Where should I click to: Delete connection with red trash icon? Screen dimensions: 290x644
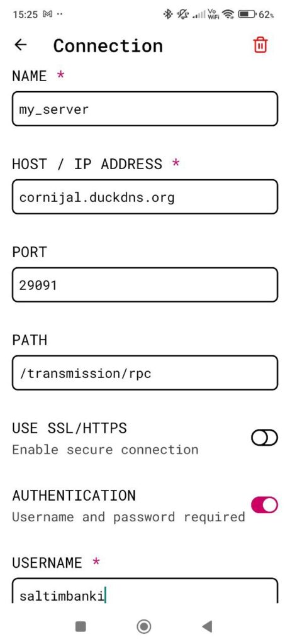(260, 45)
